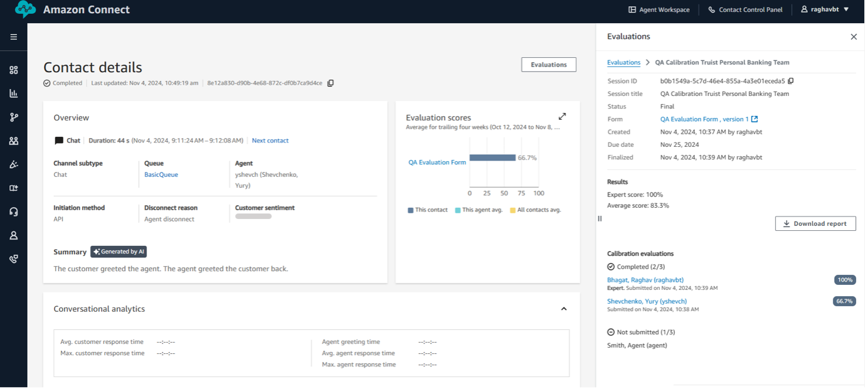Open the analytics bar chart sidebar icon
The width and height of the screenshot is (868, 389).
(x=13, y=93)
